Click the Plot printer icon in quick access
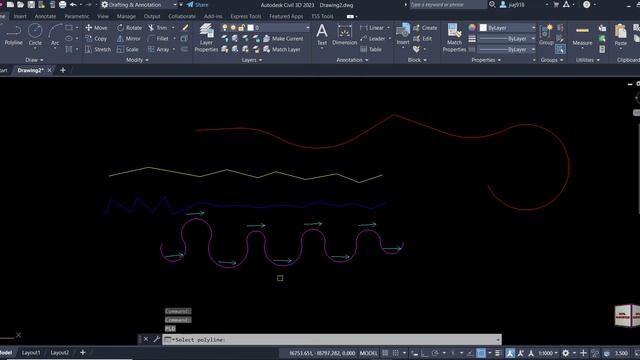 click(62, 5)
